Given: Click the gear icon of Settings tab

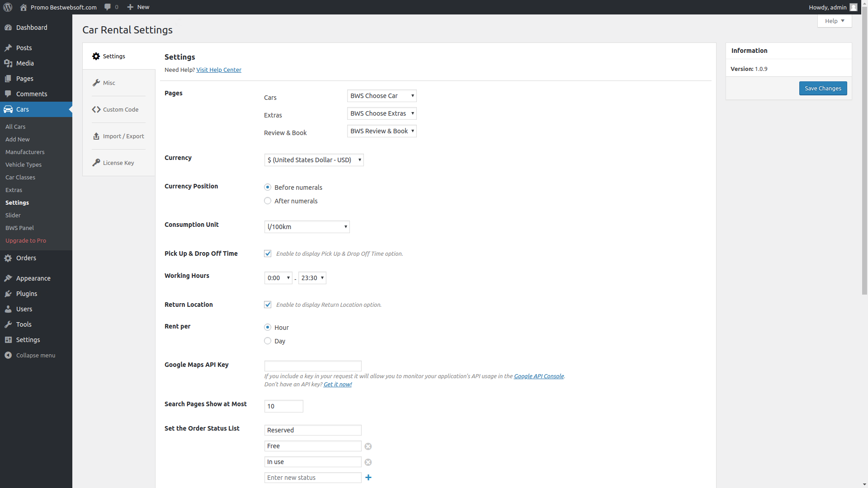Looking at the screenshot, I should click(96, 56).
